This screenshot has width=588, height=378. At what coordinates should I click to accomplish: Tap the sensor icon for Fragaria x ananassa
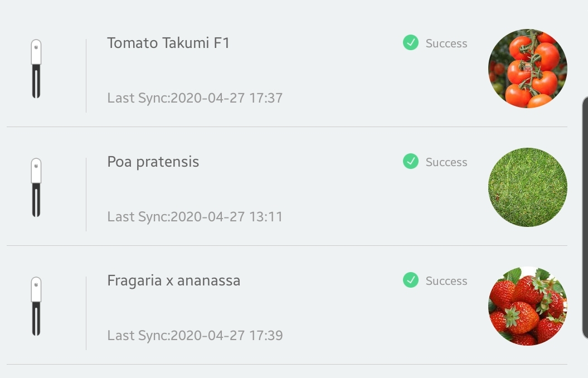36,307
